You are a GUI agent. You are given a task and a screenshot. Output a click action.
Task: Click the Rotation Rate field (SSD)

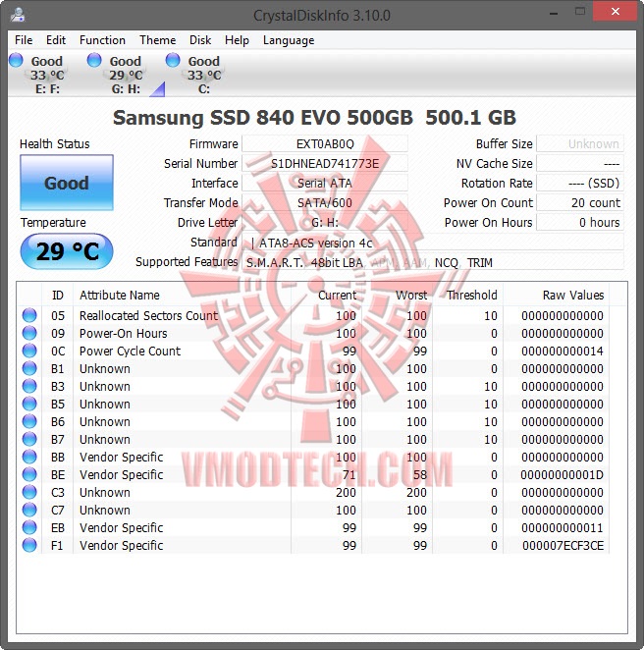coord(580,183)
